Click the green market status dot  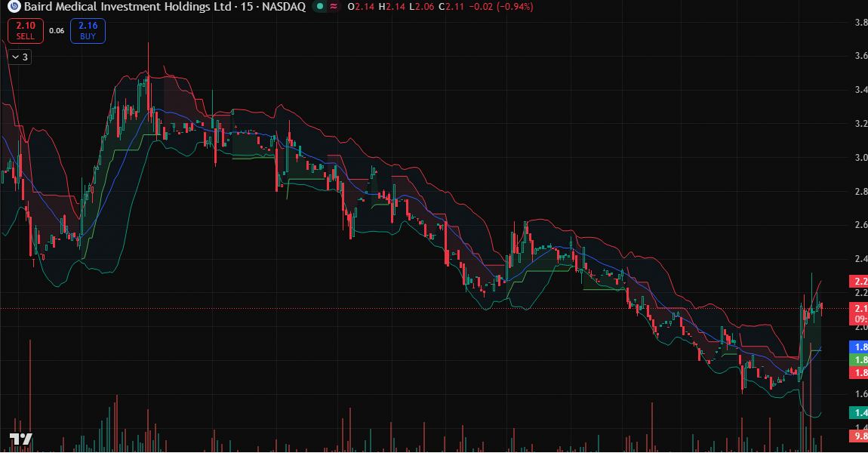pyautogui.click(x=319, y=7)
